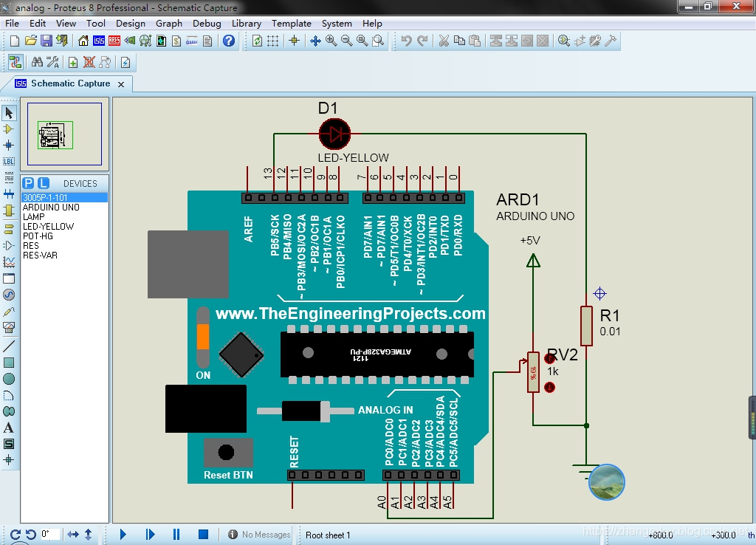Screen dimensions: 756x545
Task: Select the 2D graphics line tool
Action: click(9, 346)
